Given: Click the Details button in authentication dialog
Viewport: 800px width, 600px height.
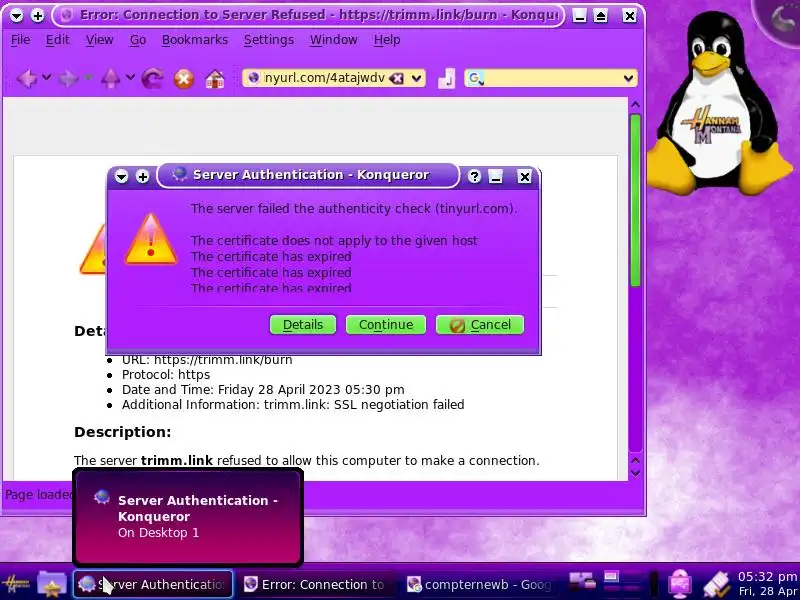Looking at the screenshot, I should [303, 324].
